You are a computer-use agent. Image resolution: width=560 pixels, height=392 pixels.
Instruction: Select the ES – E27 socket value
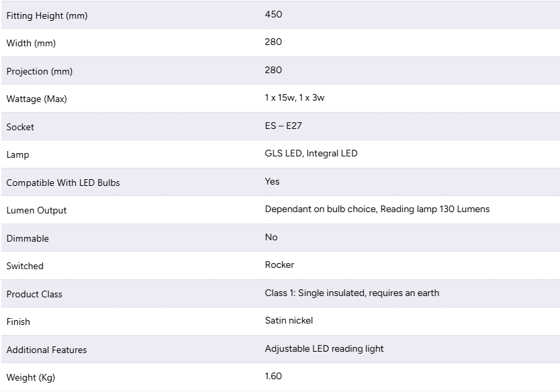(x=283, y=126)
